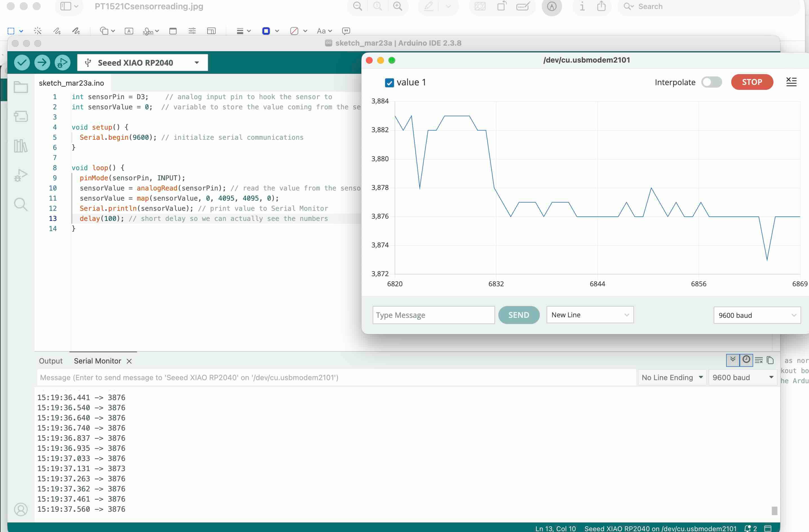
Task: Click the Verify sketch checkmark icon
Action: click(22, 63)
